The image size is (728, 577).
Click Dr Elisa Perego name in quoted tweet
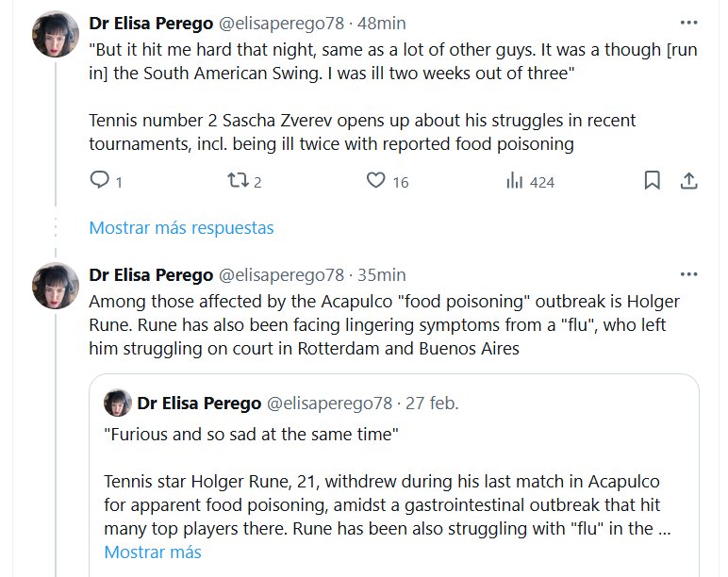click(199, 404)
